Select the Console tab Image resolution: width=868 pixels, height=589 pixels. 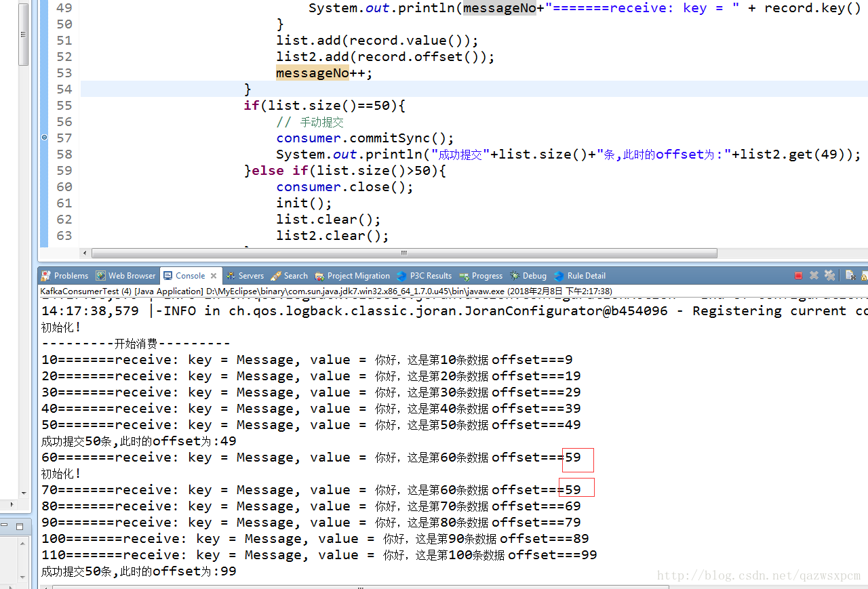(190, 276)
